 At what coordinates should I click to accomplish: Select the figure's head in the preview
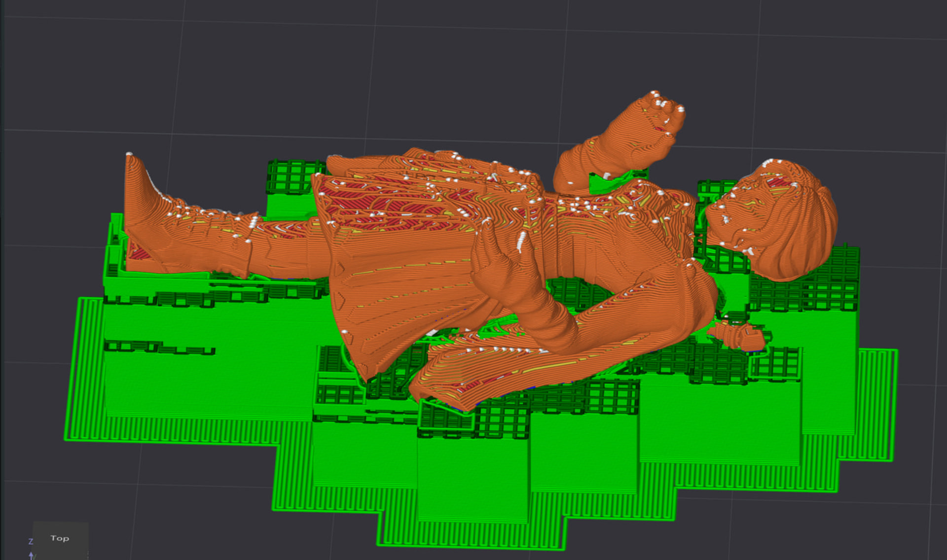tap(772, 219)
